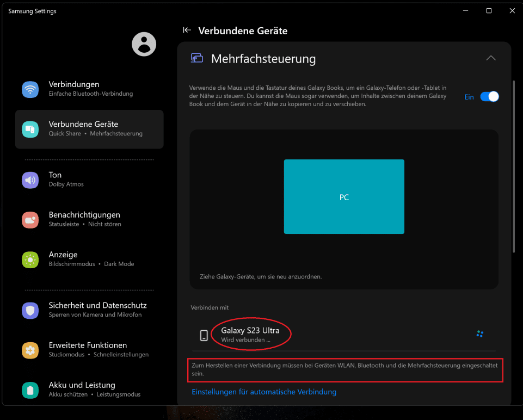Open Einstellungen für automatische Verbindung link
Viewport: 523px width, 420px height.
(x=264, y=392)
